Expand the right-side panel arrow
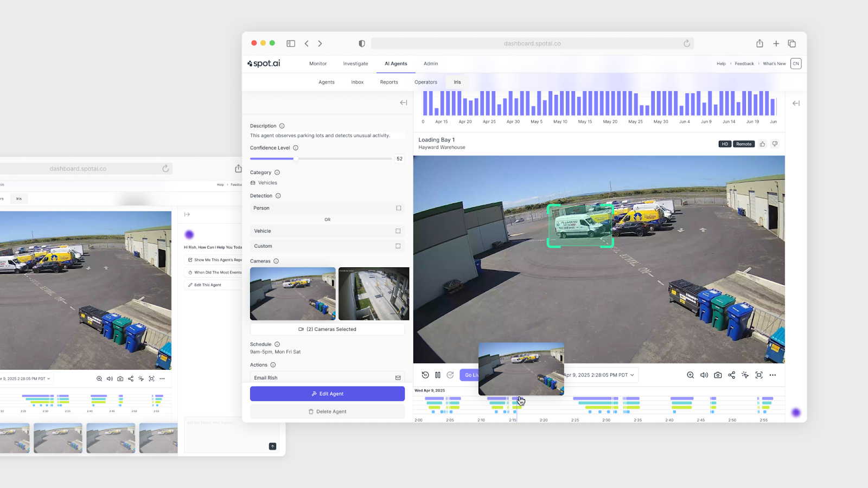Screen dimensions: 868x488 point(796,103)
